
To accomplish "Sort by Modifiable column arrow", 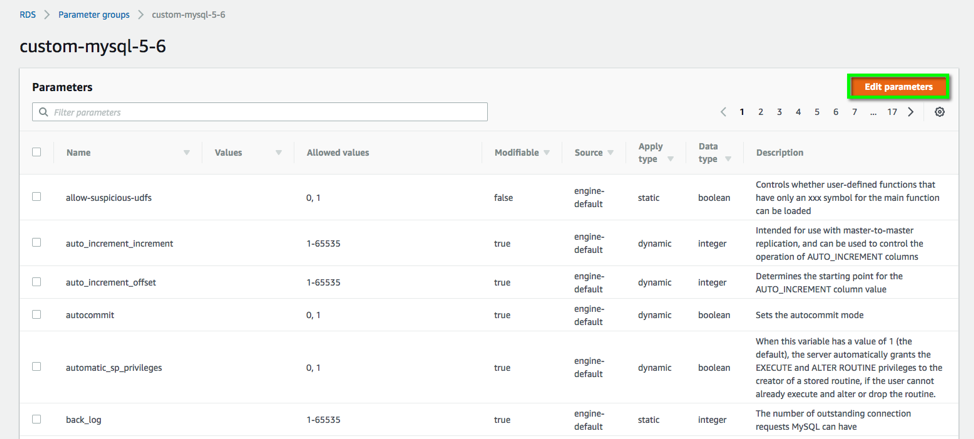I will click(547, 153).
